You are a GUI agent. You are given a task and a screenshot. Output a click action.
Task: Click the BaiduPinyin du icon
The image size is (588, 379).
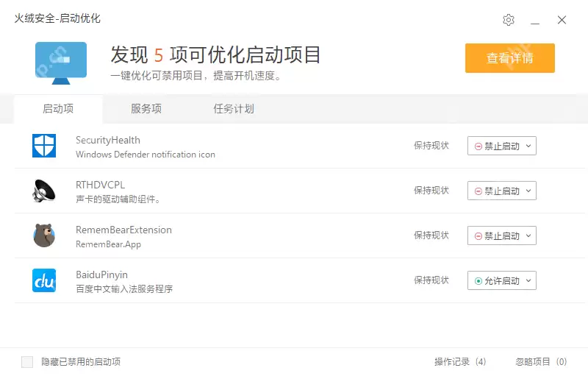(x=44, y=280)
